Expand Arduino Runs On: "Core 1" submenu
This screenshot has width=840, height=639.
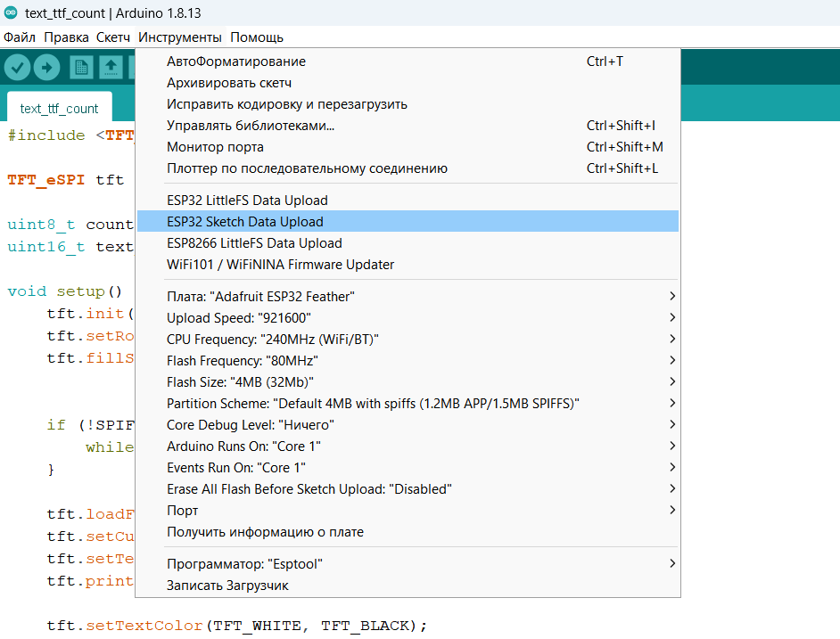pos(408,446)
